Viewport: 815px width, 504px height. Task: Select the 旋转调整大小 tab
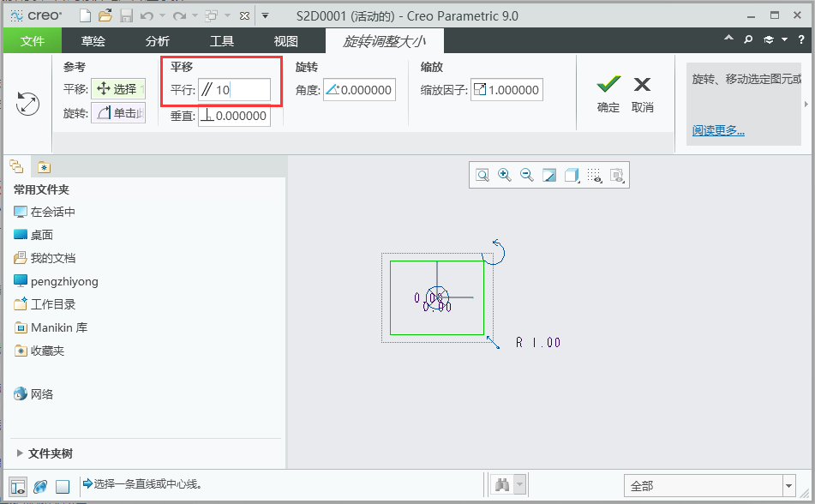pos(385,40)
